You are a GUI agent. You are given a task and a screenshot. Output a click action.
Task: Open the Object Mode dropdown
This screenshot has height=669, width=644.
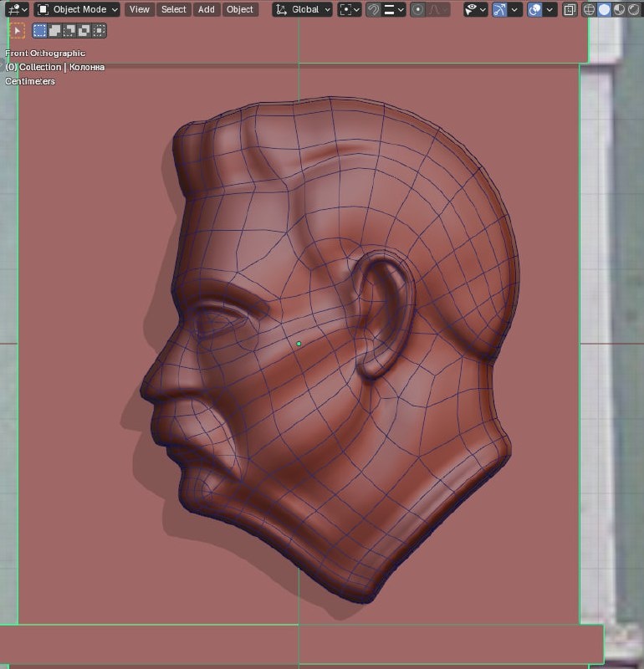[x=77, y=9]
